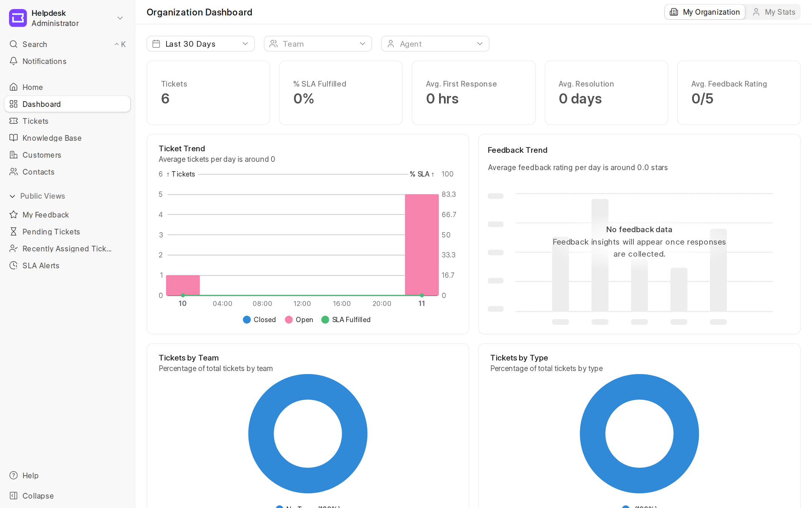Navigate to Home

tap(67, 87)
